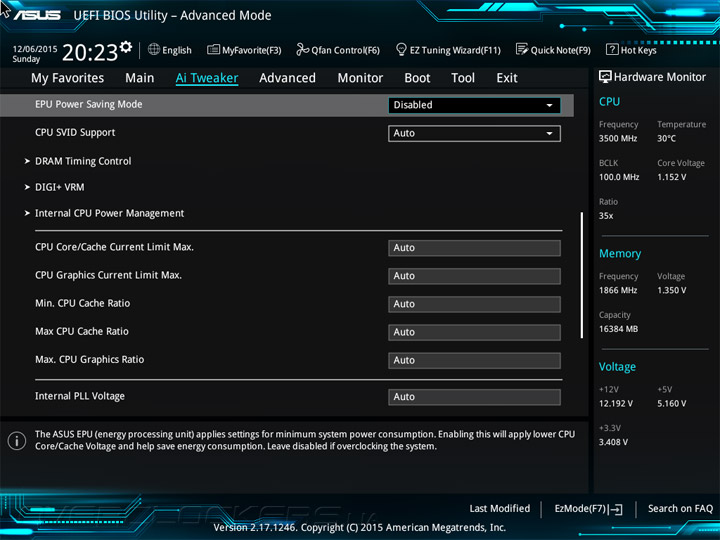Click the CPU temperature 30°C value

click(x=666, y=138)
